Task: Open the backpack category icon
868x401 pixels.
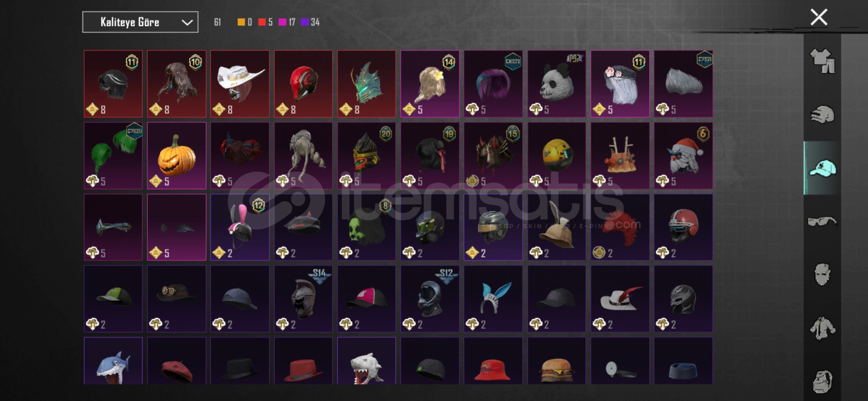Action: coord(822,381)
